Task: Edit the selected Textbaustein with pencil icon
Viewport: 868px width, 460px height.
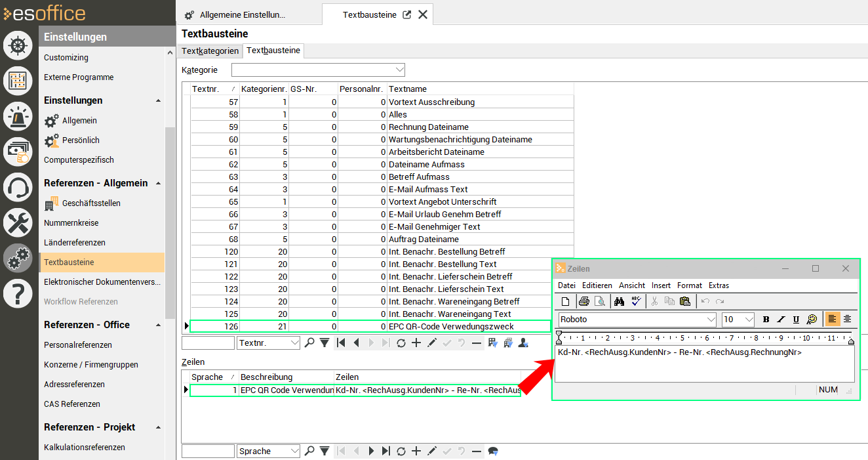Action: click(x=431, y=343)
